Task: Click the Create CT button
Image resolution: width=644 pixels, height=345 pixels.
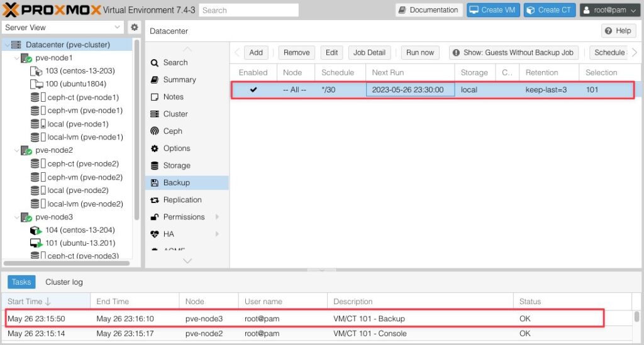Action: click(550, 10)
